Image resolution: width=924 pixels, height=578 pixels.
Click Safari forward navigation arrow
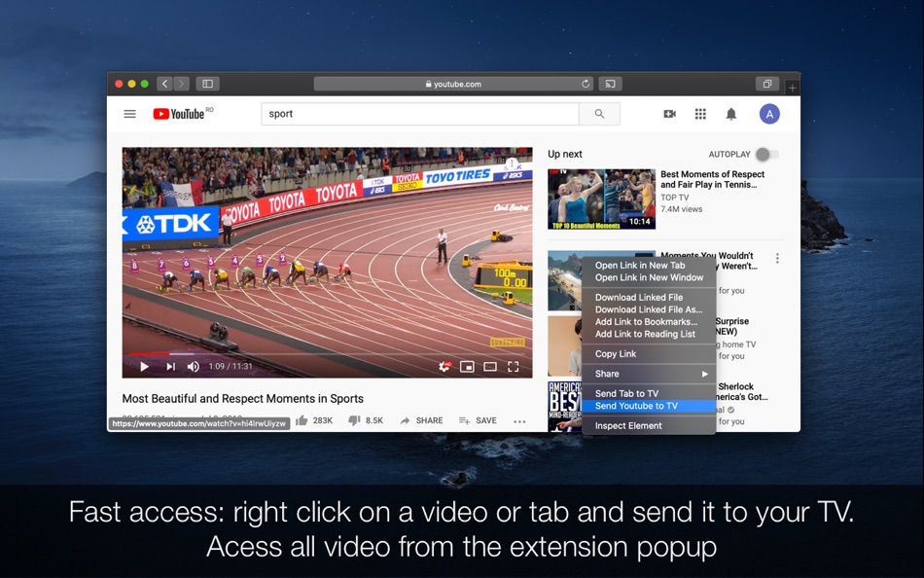[181, 84]
